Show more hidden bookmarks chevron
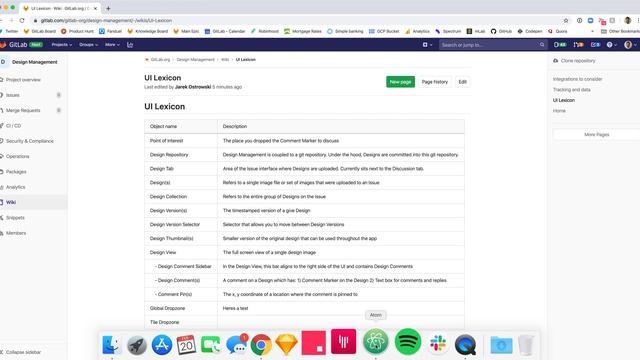640x360 pixels. pos(592,31)
